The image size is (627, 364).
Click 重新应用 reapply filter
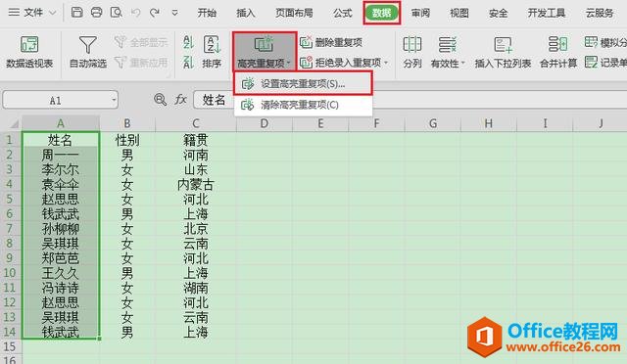pos(141,63)
